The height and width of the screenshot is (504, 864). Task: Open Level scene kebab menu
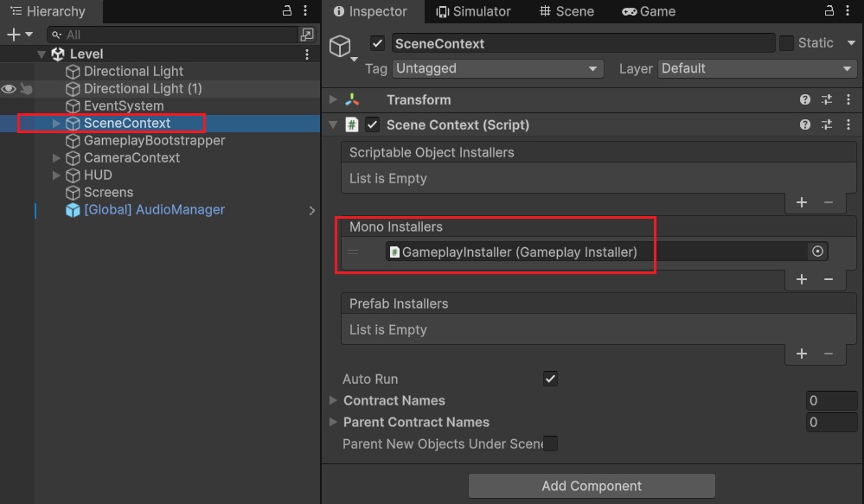pos(307,54)
